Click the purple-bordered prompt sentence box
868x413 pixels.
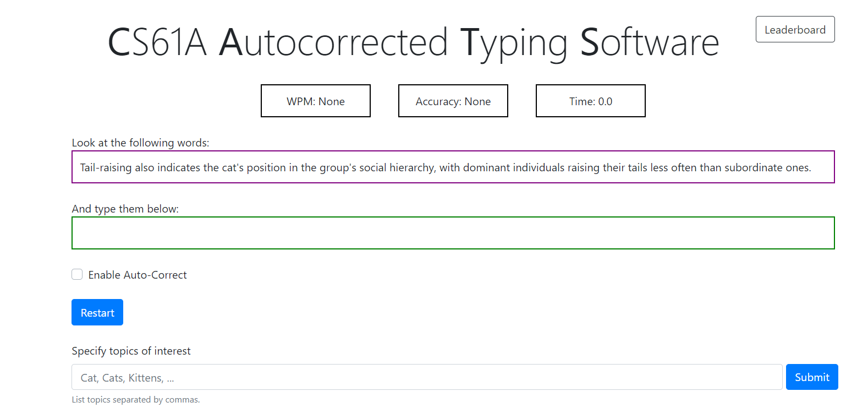pyautogui.click(x=453, y=167)
